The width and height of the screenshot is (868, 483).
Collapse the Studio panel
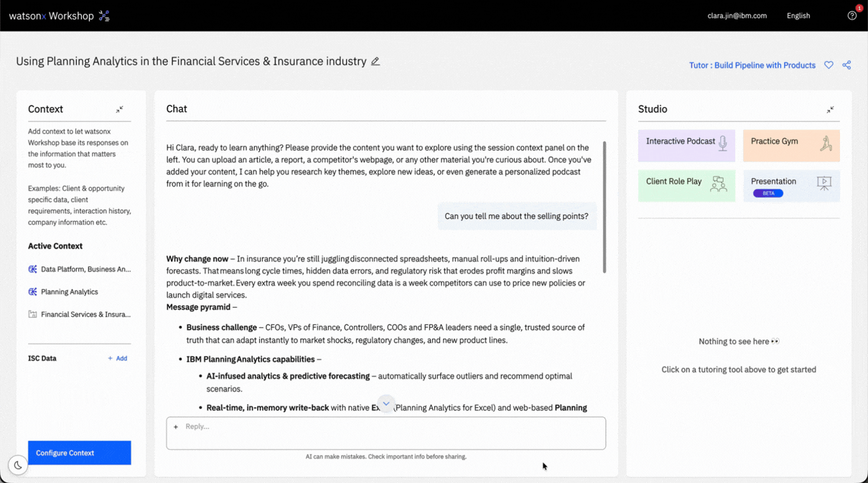coord(830,110)
